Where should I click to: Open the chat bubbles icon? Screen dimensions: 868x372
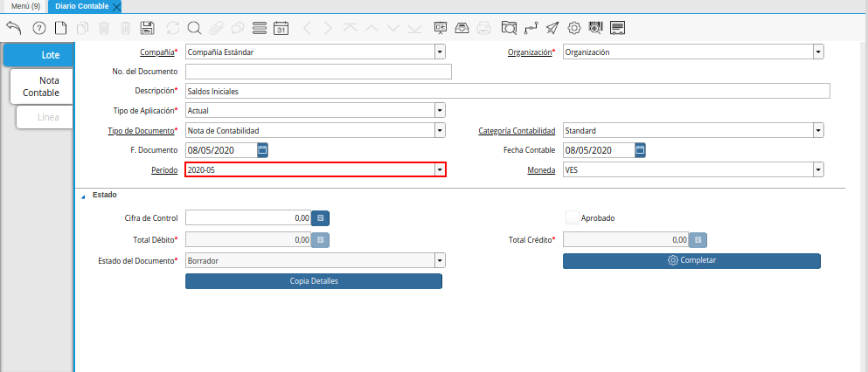coord(238,28)
